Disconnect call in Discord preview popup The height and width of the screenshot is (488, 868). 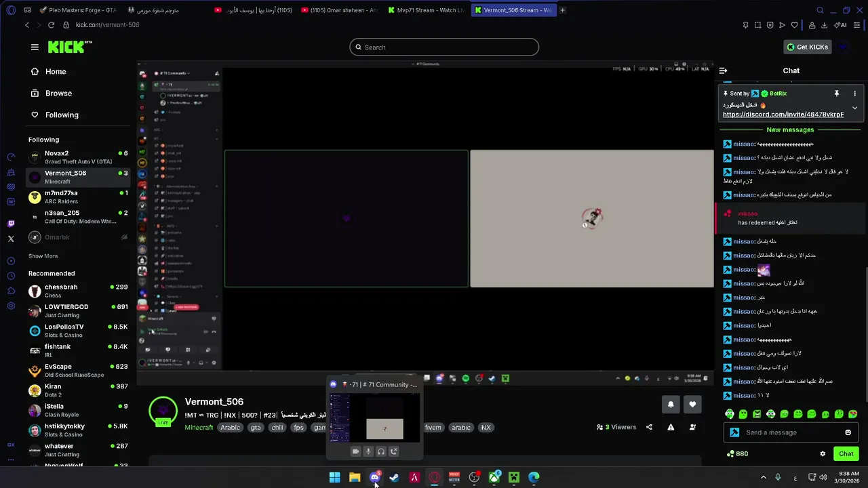394,451
